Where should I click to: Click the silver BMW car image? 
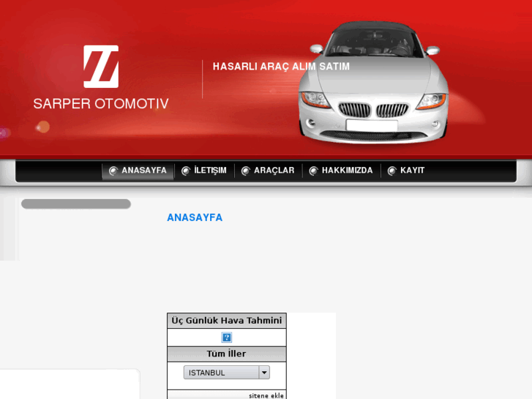tap(373, 83)
